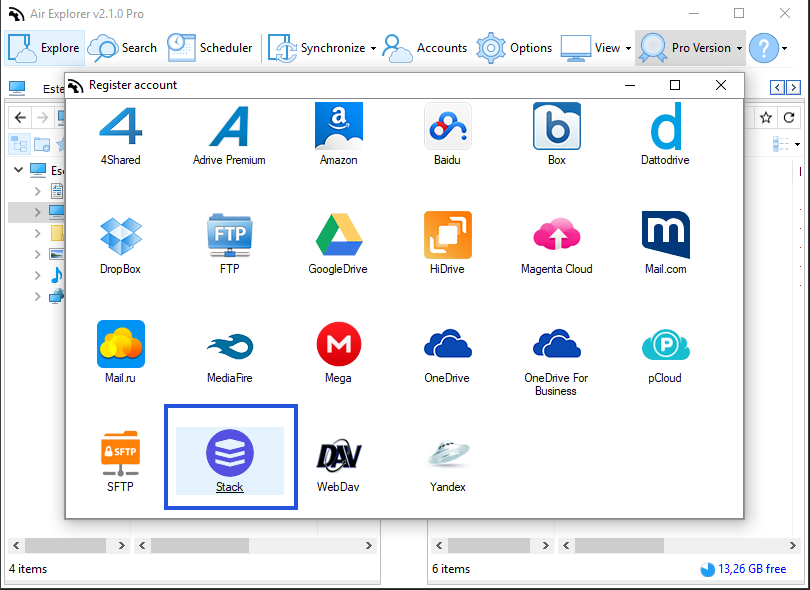Image resolution: width=810 pixels, height=590 pixels.
Task: Choose the FTP connection icon
Action: point(229,236)
